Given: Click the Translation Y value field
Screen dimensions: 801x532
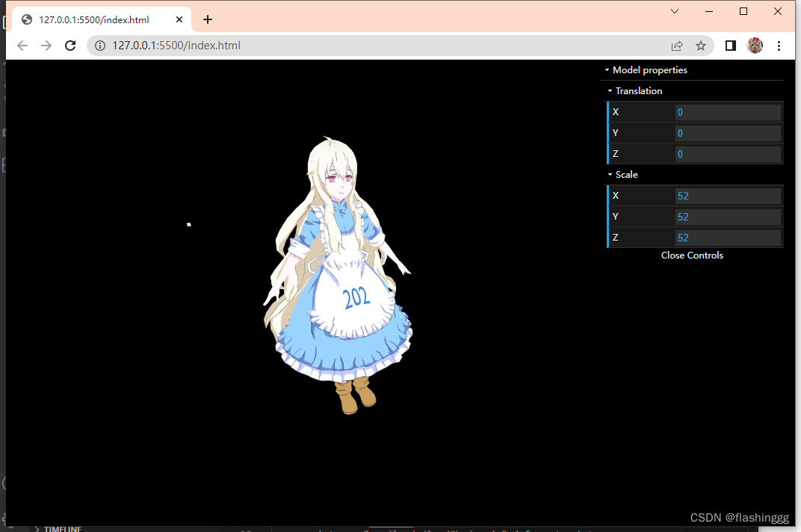Looking at the screenshot, I should 728,134.
